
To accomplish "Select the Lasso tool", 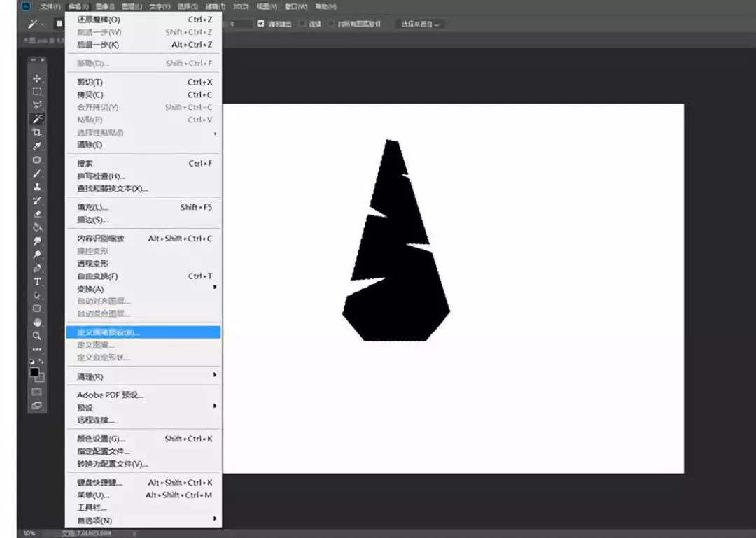I will 37,105.
